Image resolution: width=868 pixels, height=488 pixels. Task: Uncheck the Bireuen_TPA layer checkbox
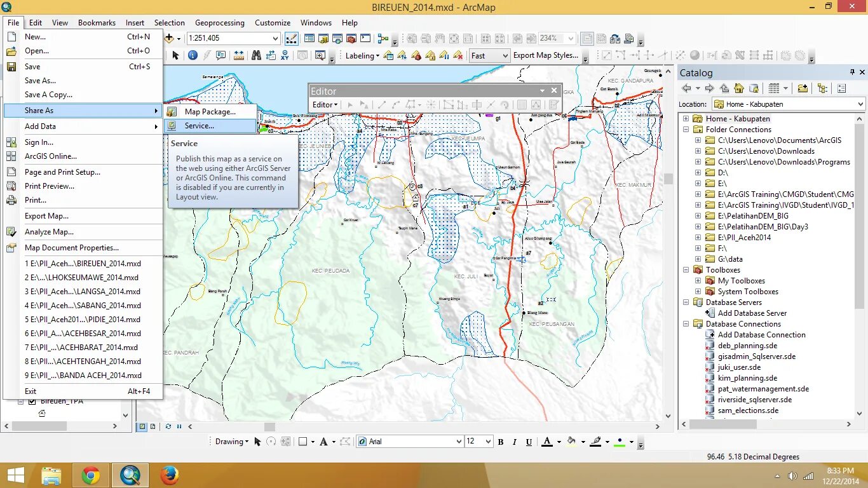(32, 401)
